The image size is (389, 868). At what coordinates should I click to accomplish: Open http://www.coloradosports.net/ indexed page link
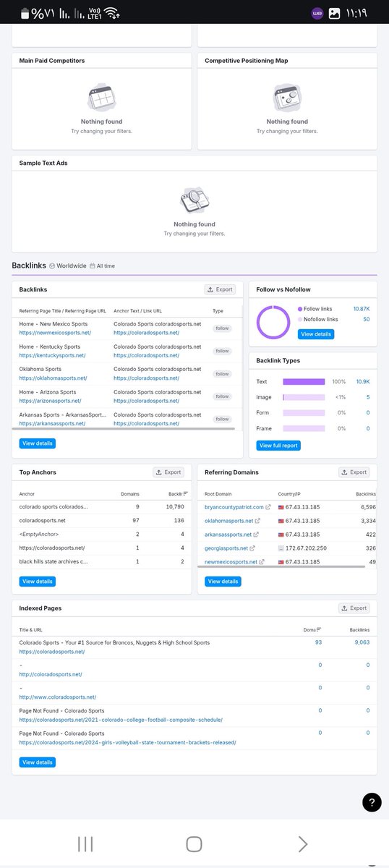58,697
